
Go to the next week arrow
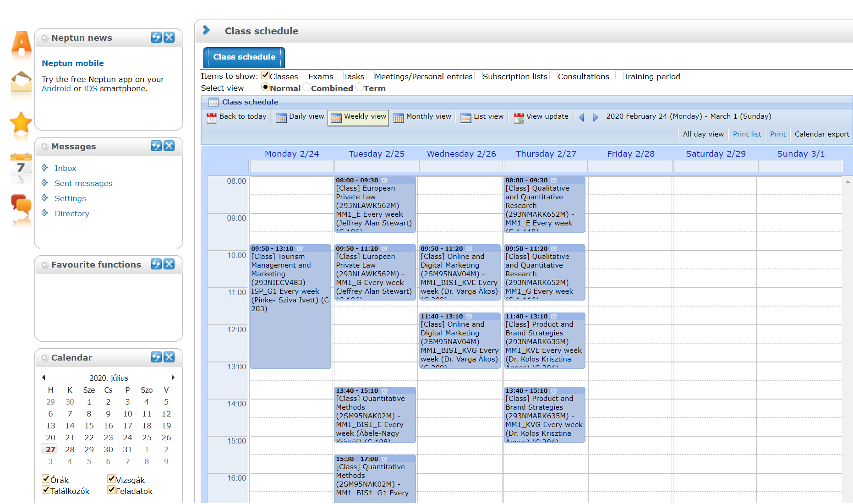[596, 117]
